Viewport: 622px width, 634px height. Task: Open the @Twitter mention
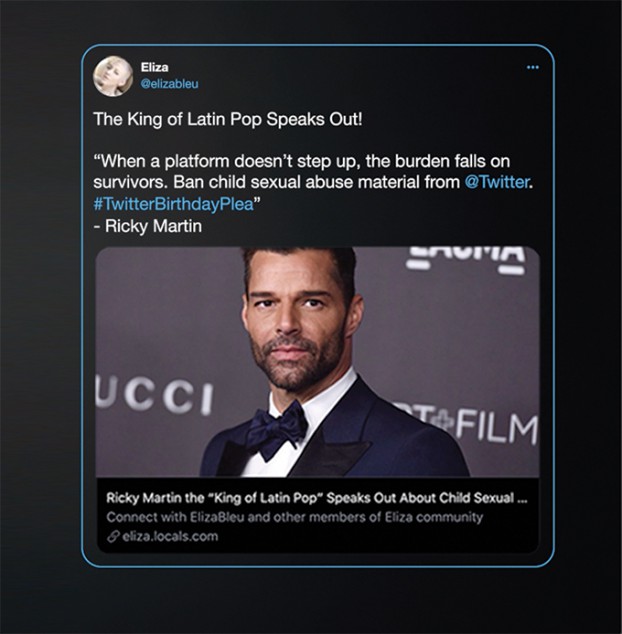(497, 182)
